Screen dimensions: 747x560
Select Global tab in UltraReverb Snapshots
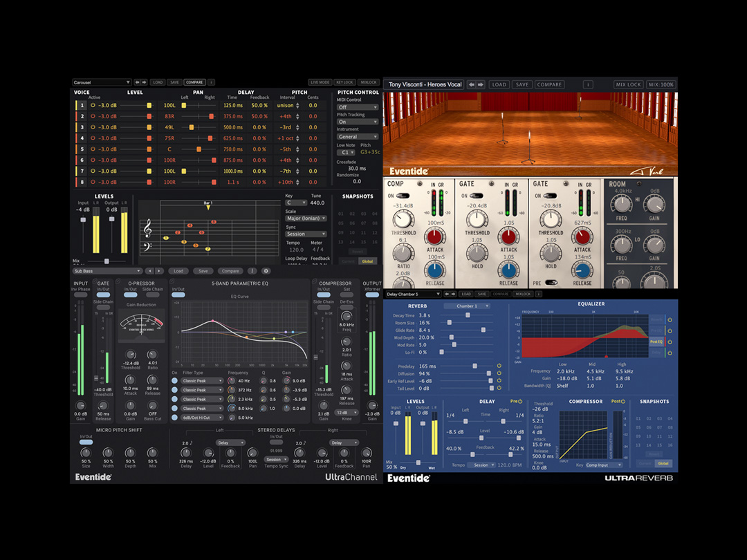(663, 463)
